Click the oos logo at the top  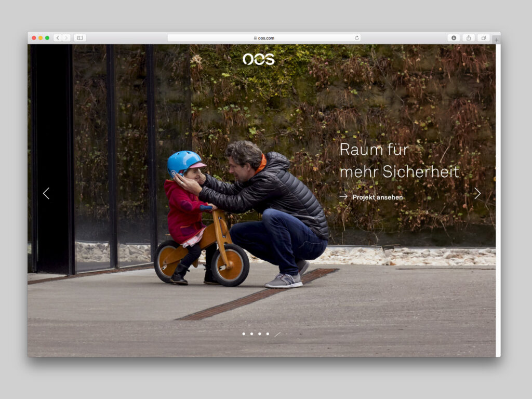(x=258, y=59)
